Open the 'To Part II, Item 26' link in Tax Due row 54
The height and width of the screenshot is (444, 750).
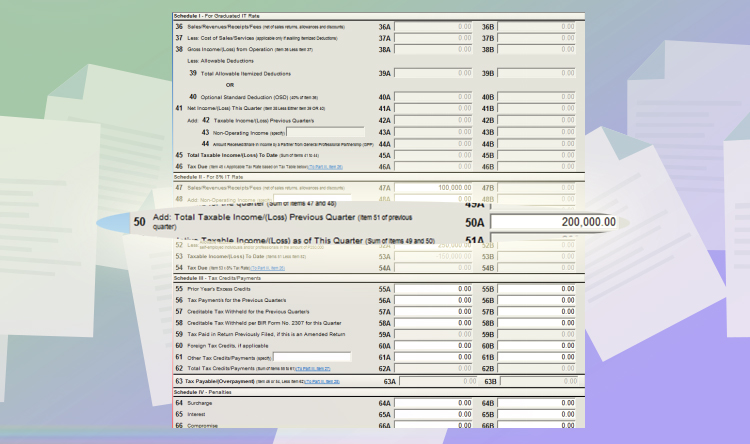[267, 268]
